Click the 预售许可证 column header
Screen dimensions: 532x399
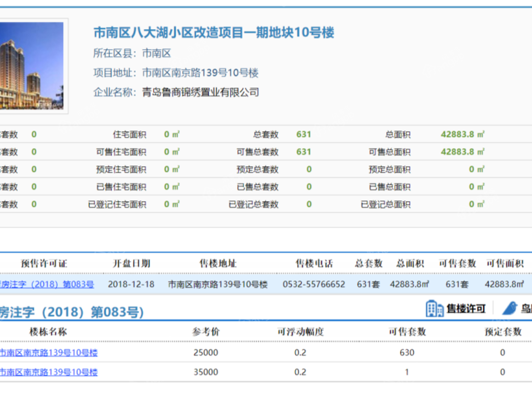pos(44,264)
